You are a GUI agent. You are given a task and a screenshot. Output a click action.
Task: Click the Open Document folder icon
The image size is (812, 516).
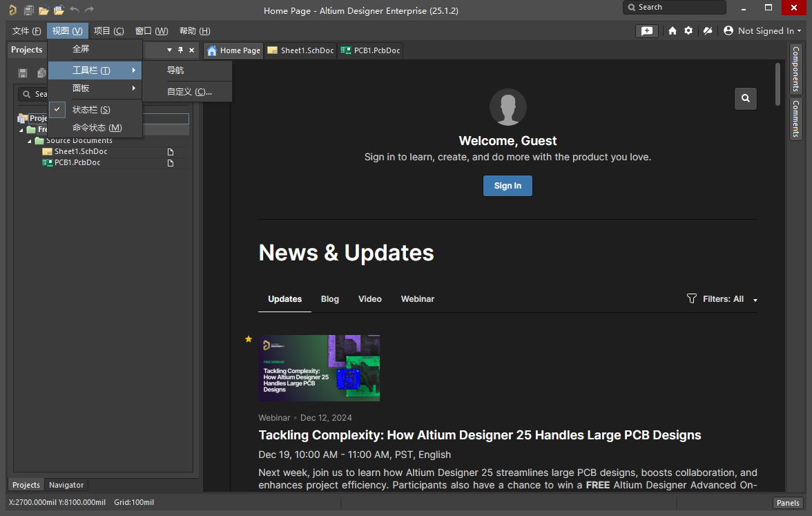(44, 10)
